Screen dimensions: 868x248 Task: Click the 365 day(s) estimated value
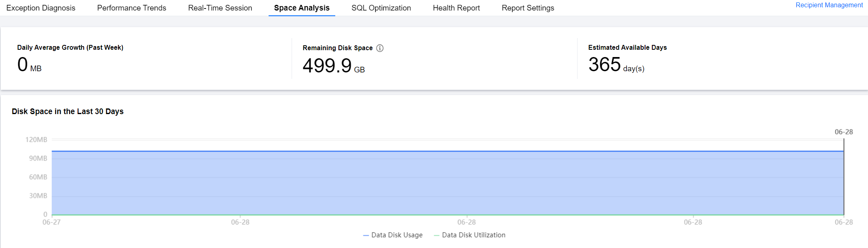(x=616, y=65)
